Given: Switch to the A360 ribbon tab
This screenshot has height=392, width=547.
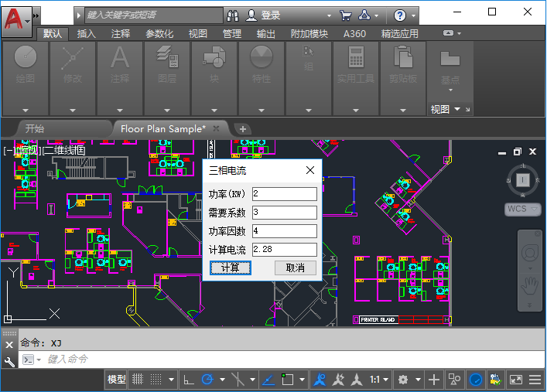Looking at the screenshot, I should pos(354,34).
